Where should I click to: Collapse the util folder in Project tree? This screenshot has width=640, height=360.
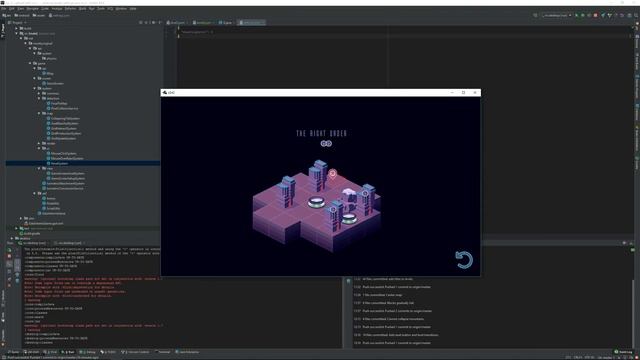35,193
